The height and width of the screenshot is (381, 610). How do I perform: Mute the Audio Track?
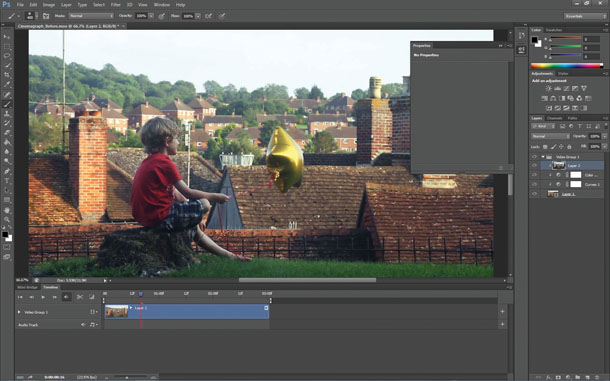click(x=83, y=325)
